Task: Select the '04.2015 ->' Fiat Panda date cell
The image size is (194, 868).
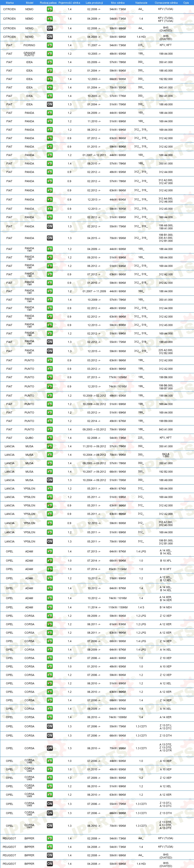Action: point(94,238)
